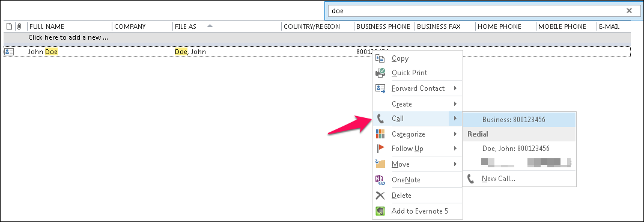Sort by the item type page column icon
This screenshot has width=644, height=222.
[x=10, y=26]
